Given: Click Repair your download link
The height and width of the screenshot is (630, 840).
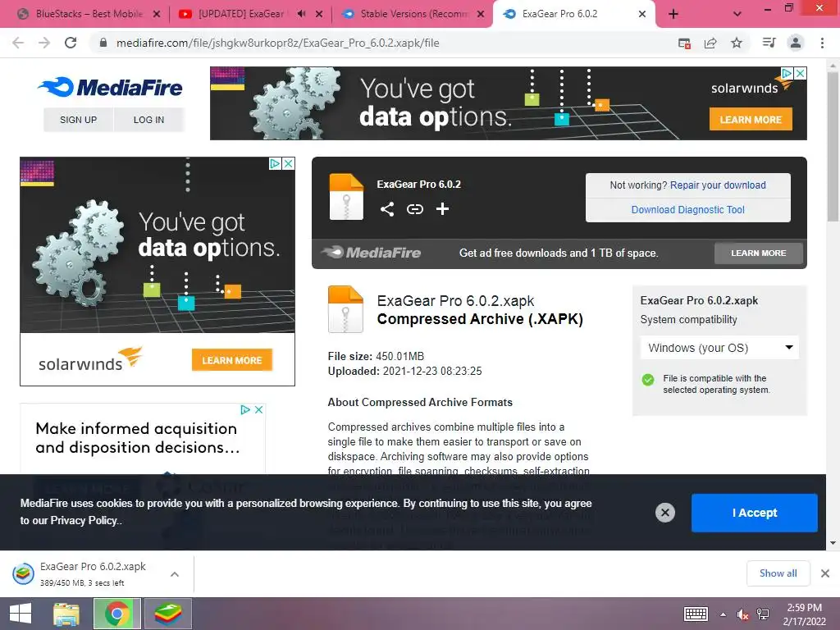Looking at the screenshot, I should [x=718, y=185].
